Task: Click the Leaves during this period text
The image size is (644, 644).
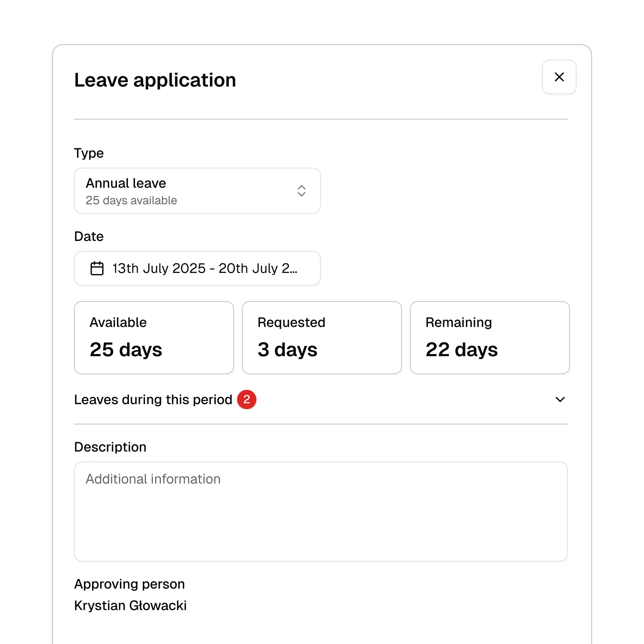Action: coord(153,399)
